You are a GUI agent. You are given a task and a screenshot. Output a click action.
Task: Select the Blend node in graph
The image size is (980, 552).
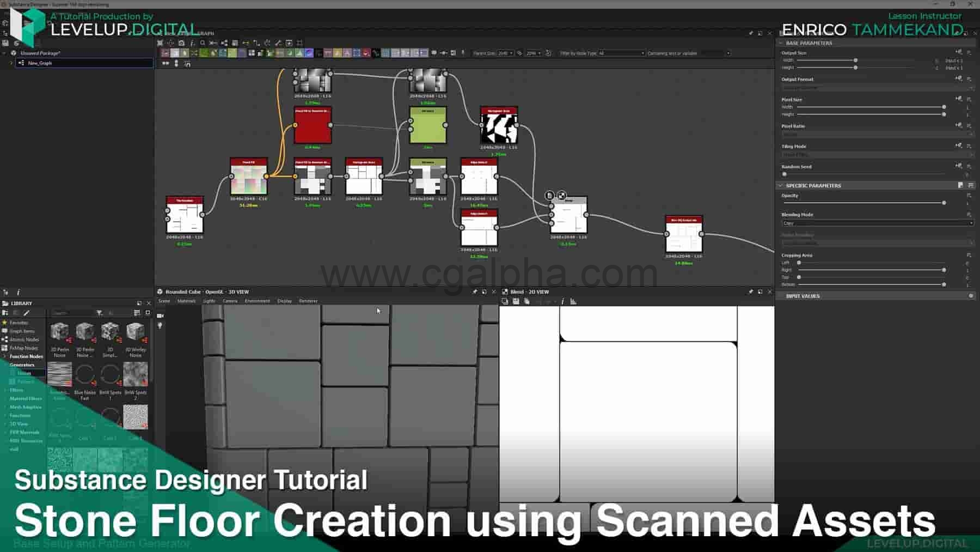[568, 215]
